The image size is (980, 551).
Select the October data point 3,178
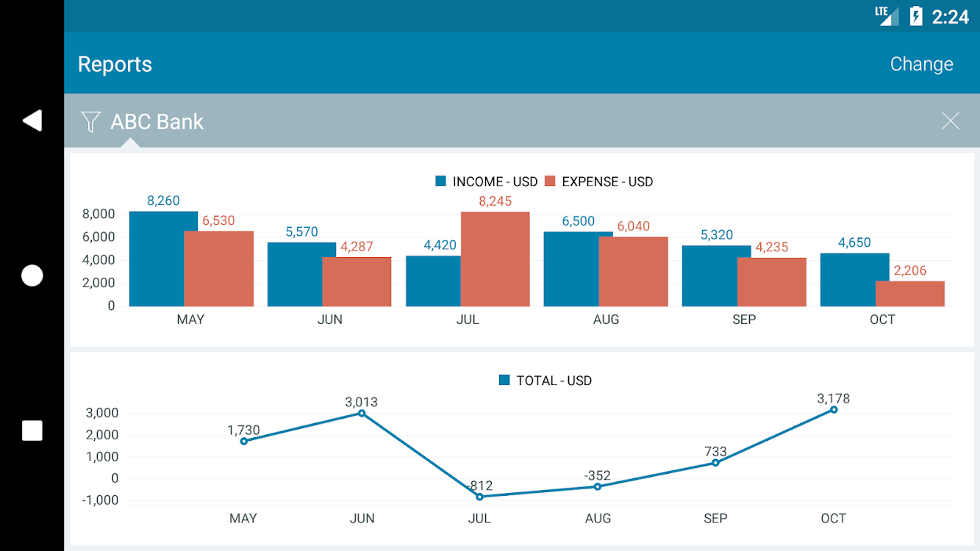834,410
